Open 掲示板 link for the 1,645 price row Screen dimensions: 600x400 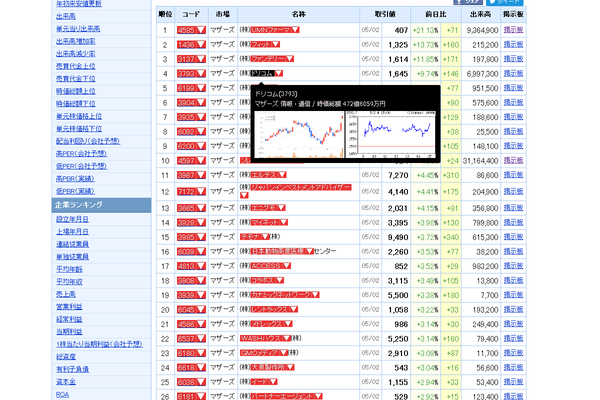pyautogui.click(x=513, y=73)
